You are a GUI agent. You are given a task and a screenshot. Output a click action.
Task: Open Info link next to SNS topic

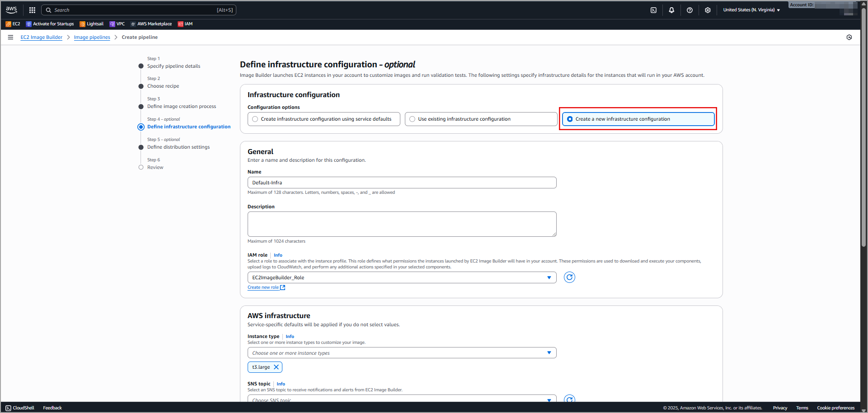point(281,384)
